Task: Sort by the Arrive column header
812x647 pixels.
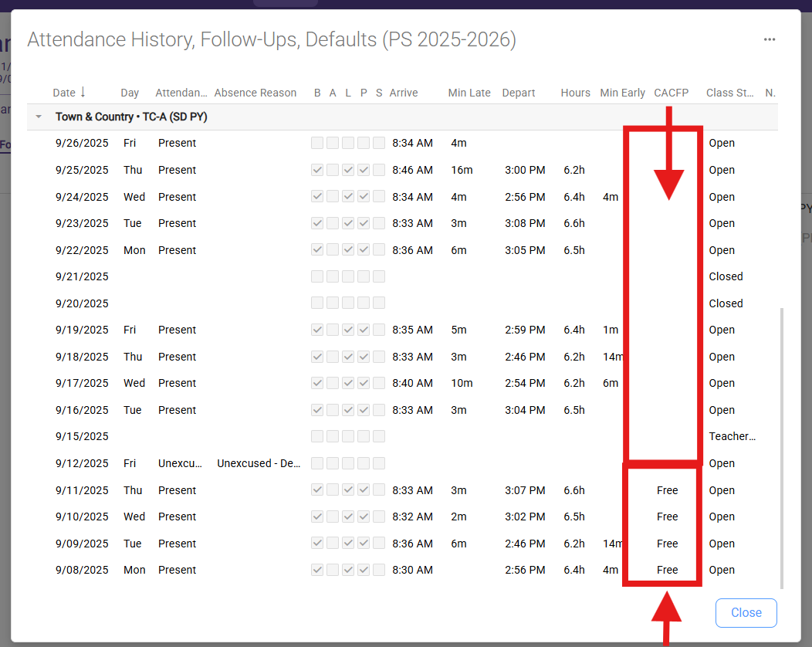Action: pos(403,93)
